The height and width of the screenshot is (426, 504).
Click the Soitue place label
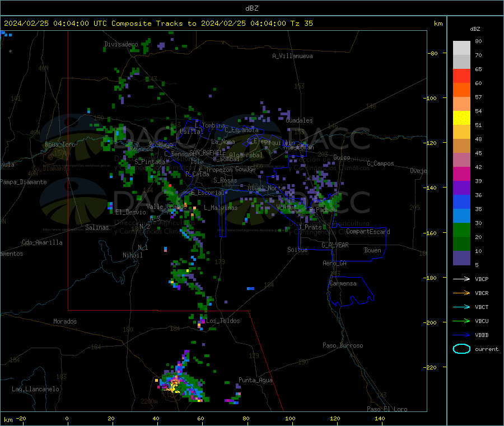coord(297,250)
